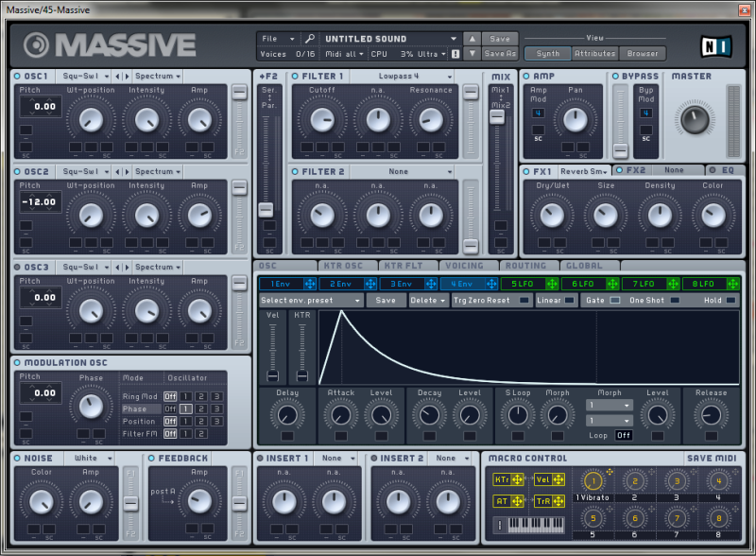
Task: Toggle the One Shot switch
Action: tap(675, 300)
